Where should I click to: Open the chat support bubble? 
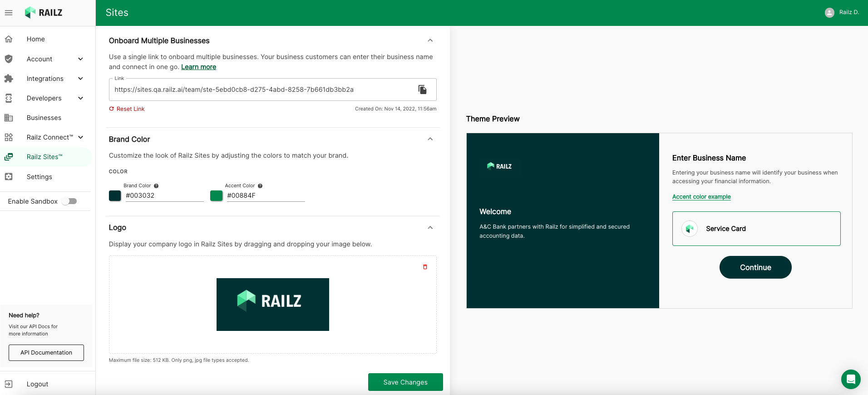[x=851, y=379]
